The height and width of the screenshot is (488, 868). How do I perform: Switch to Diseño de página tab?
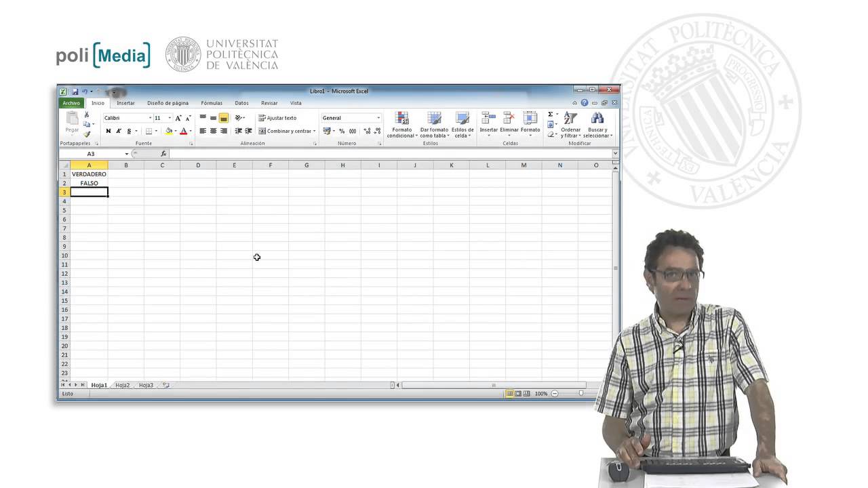pos(167,103)
